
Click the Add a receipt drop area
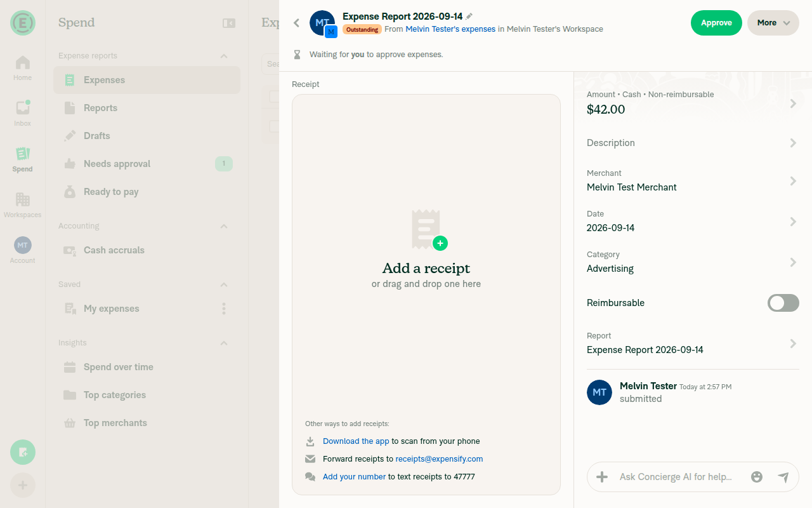click(426, 295)
